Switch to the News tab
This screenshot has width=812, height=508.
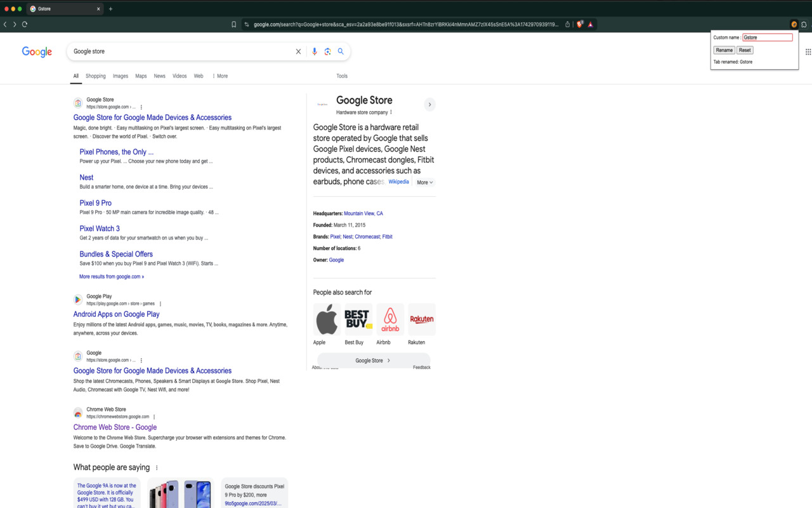(x=159, y=76)
